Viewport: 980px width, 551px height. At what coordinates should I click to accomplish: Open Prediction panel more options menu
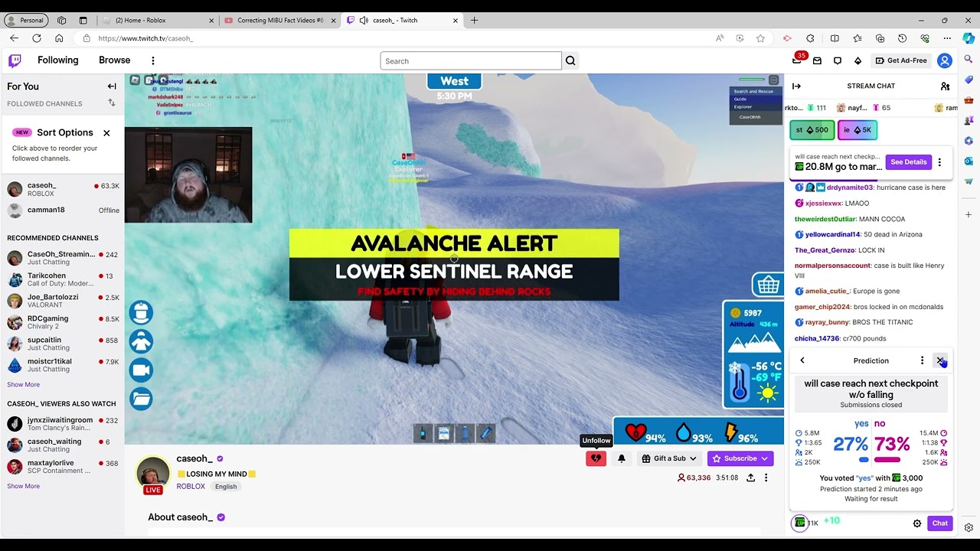pyautogui.click(x=922, y=360)
